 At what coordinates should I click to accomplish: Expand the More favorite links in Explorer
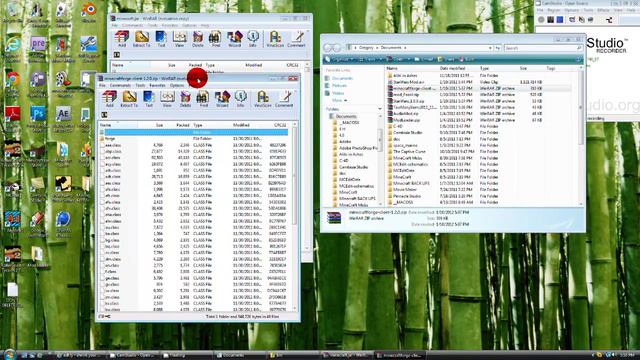click(339, 100)
